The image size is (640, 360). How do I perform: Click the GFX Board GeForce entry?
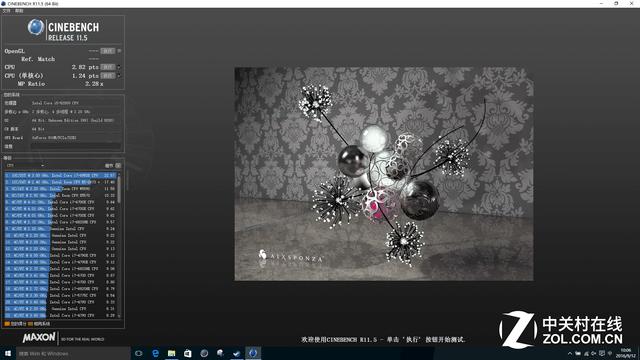[54, 138]
